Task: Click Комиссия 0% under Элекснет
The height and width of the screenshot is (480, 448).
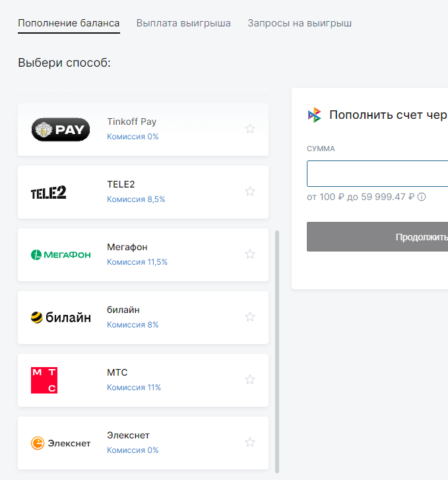Action: 133,450
